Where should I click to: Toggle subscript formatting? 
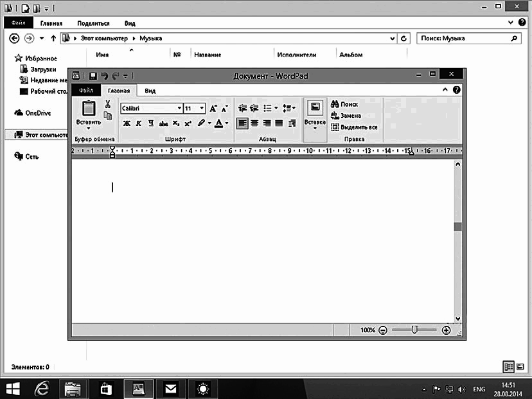tap(176, 123)
